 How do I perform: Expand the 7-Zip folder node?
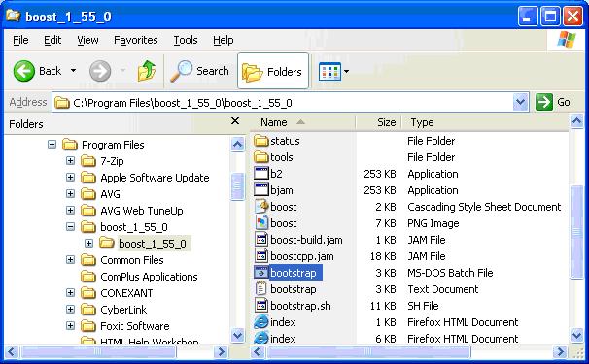pos(70,160)
